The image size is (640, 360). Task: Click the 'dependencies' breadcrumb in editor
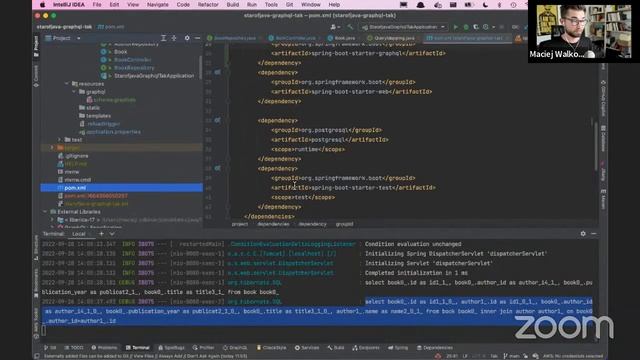point(273,224)
